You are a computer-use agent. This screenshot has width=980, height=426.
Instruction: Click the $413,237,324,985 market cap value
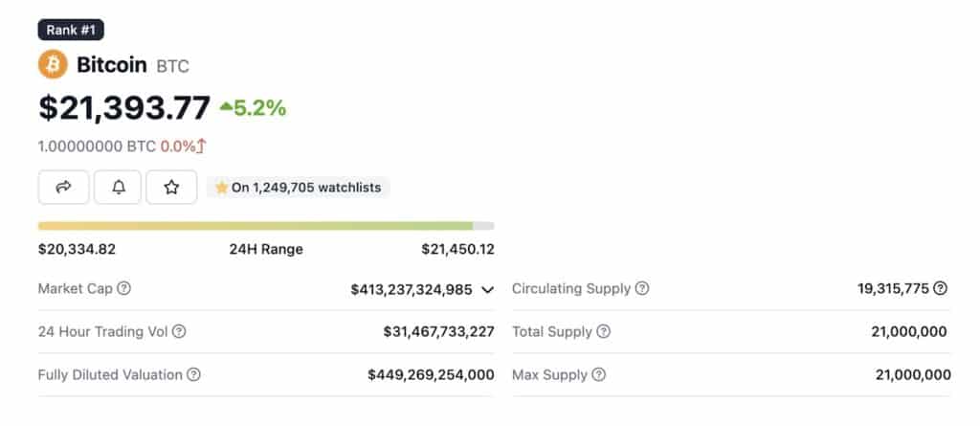412,290
